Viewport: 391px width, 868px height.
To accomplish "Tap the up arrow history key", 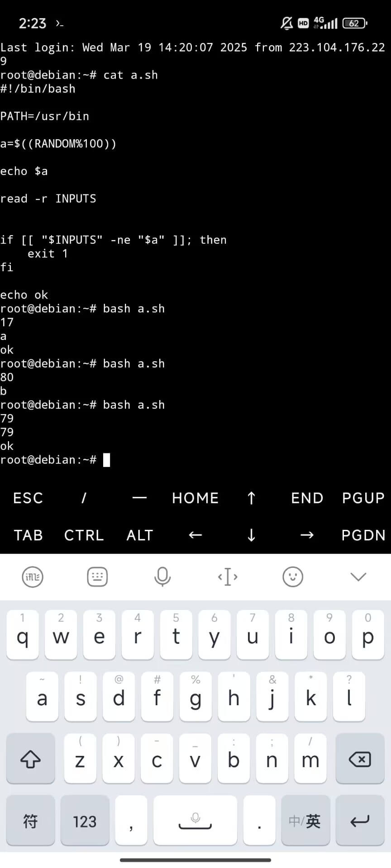I will (x=252, y=498).
